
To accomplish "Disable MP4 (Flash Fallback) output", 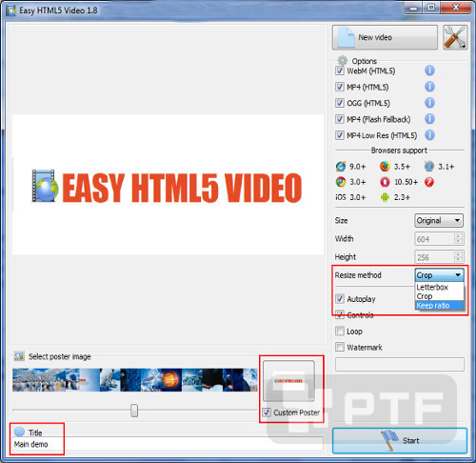I will click(340, 119).
